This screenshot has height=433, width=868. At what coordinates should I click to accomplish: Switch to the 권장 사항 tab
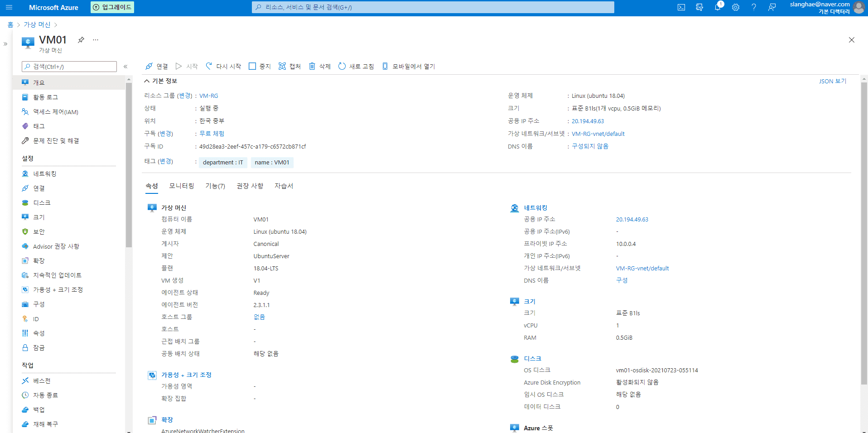250,186
